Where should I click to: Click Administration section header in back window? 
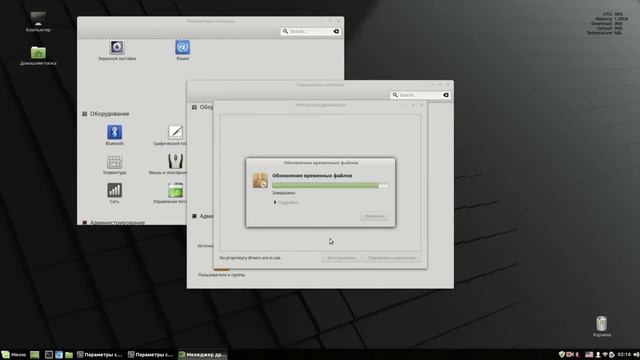click(117, 222)
